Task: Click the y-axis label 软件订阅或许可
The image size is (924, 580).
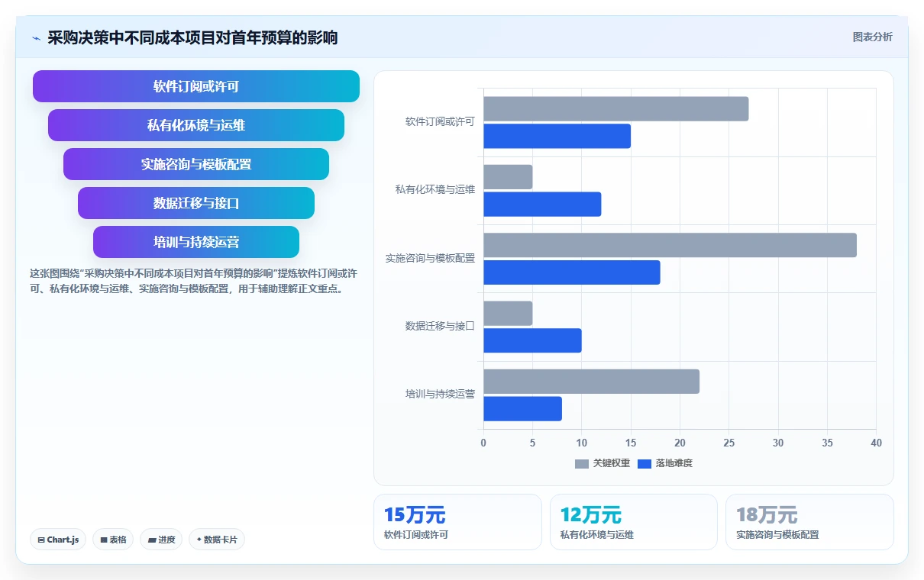Action: point(440,121)
